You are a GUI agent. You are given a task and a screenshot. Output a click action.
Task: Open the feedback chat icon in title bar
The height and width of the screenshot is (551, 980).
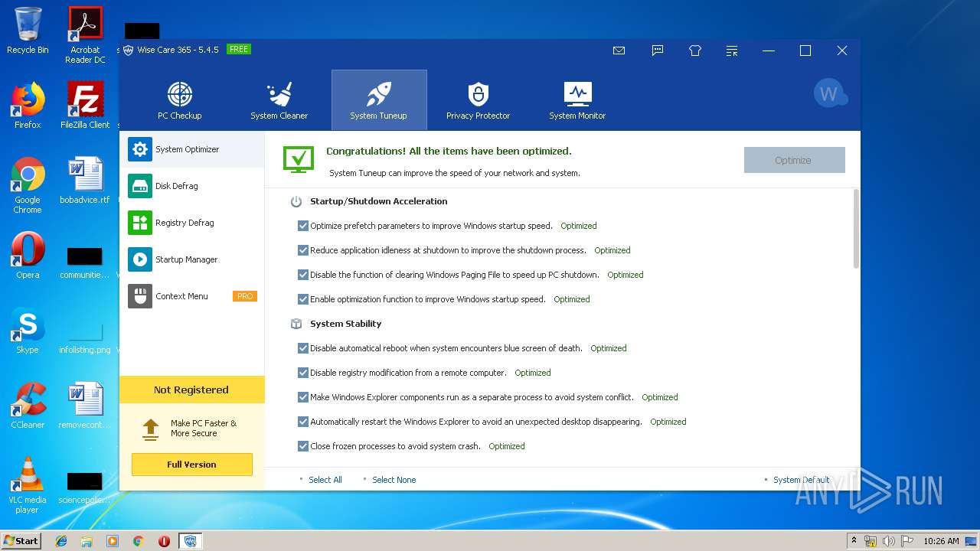point(657,51)
